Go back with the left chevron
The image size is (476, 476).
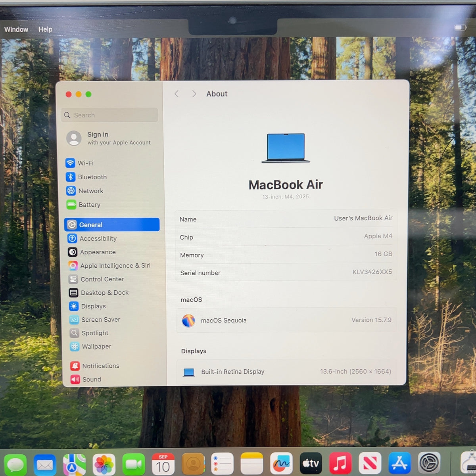coord(177,94)
